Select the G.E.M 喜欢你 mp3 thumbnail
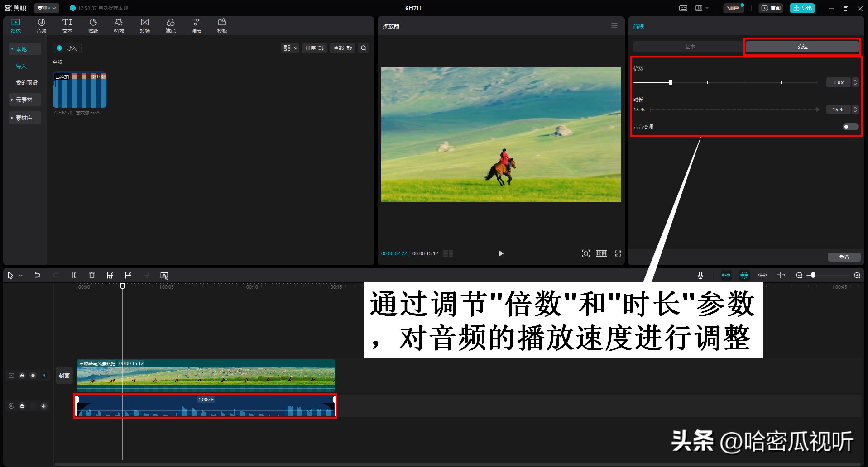 click(x=80, y=91)
